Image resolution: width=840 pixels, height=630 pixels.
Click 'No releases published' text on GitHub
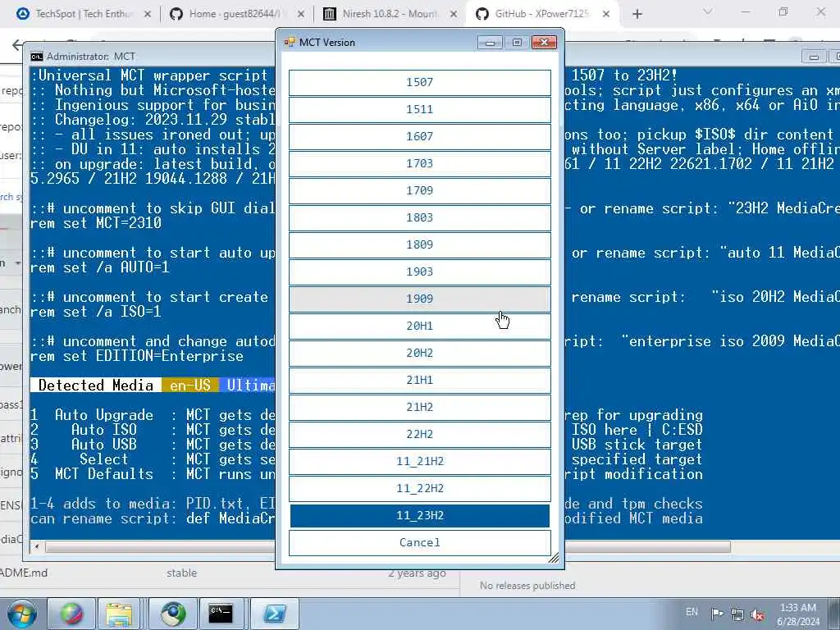[527, 586]
